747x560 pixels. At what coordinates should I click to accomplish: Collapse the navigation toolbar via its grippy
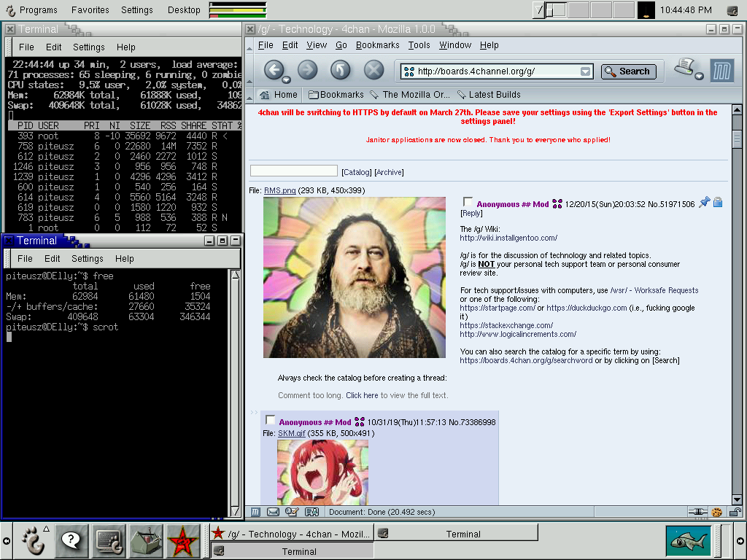pos(249,71)
